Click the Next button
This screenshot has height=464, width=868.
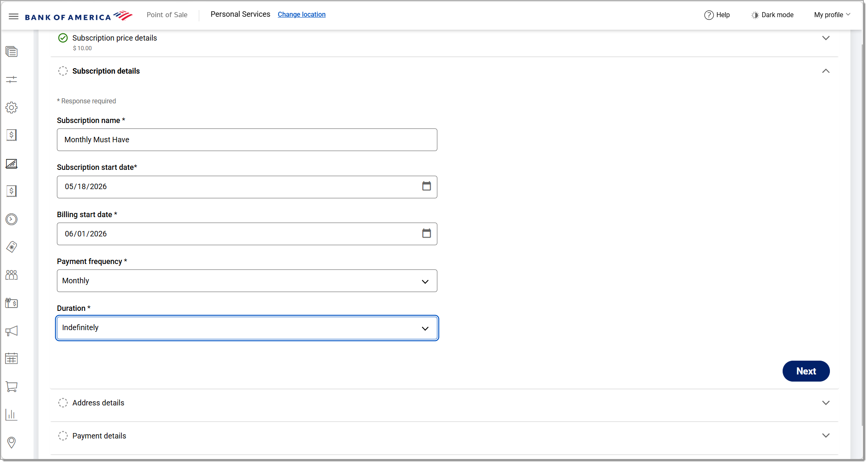coord(806,371)
